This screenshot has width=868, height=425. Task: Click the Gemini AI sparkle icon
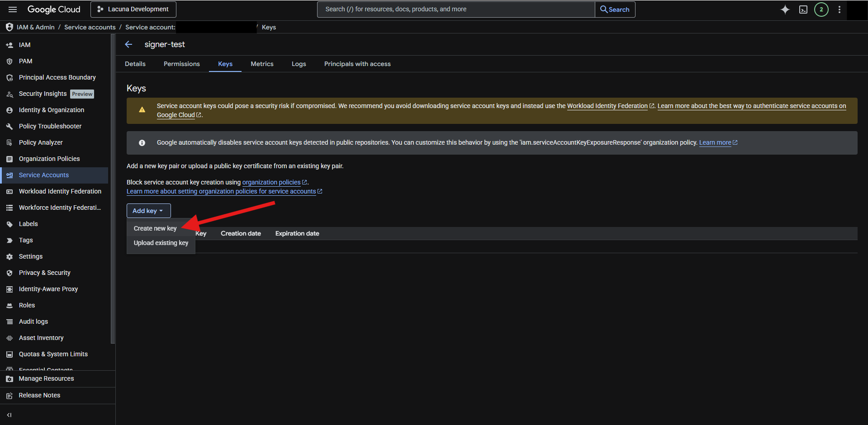pyautogui.click(x=785, y=9)
